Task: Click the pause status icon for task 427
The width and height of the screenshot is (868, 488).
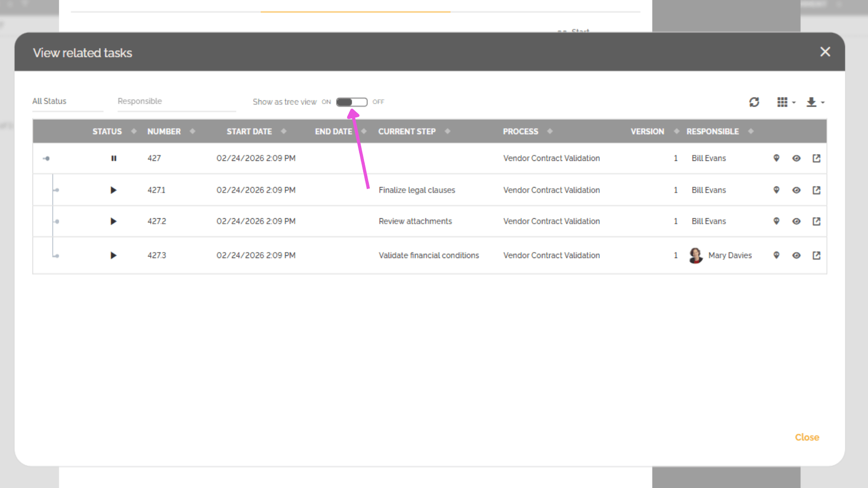Action: coord(113,158)
